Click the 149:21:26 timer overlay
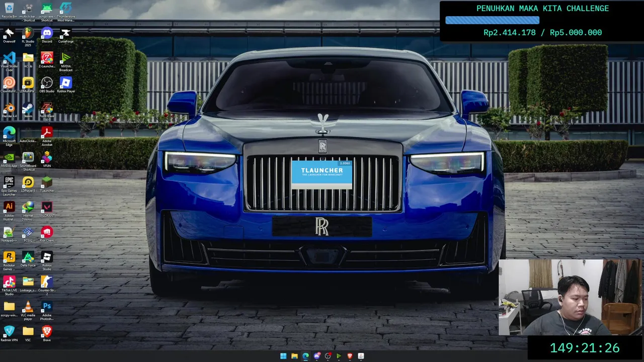This screenshot has width=644, height=362. click(585, 348)
